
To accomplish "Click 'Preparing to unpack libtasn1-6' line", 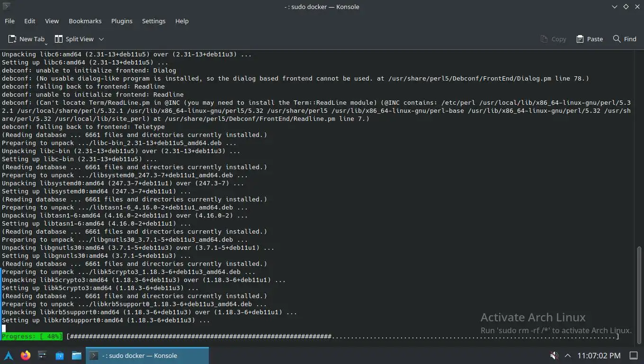I will tap(125, 207).
